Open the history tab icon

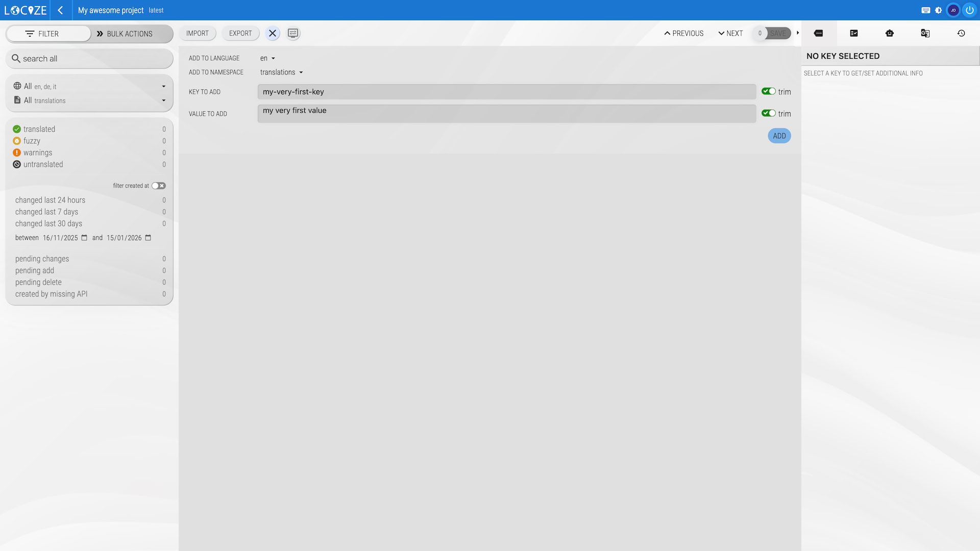click(x=961, y=33)
